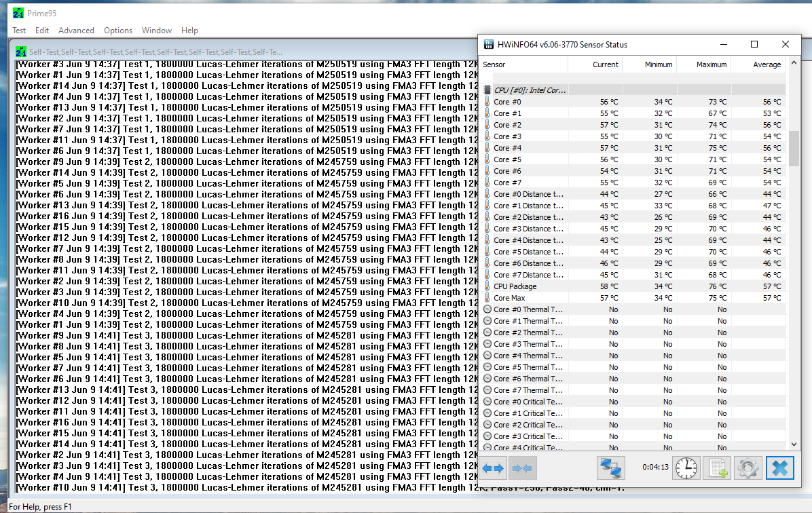Click the Average column header
Screen dimensions: 812x513
(x=758, y=64)
